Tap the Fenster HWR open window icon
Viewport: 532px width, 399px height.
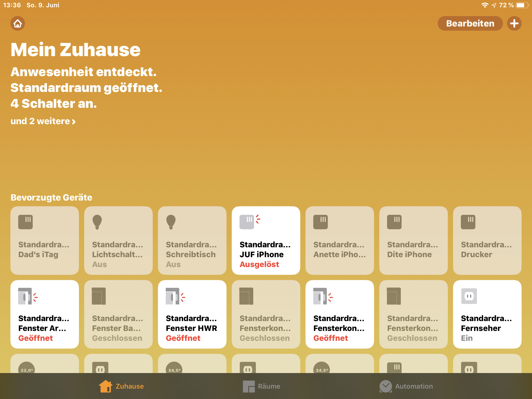(173, 296)
